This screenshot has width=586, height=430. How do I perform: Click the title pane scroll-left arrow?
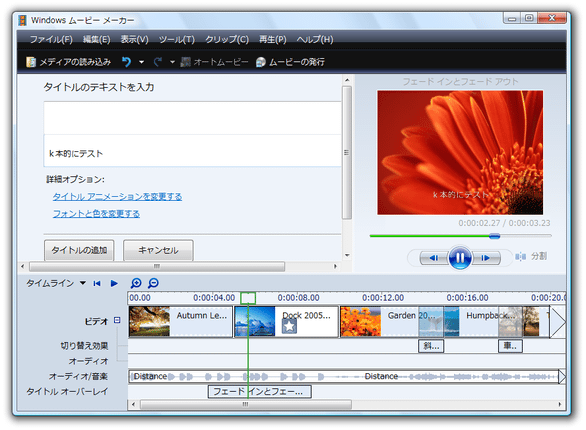(23, 266)
